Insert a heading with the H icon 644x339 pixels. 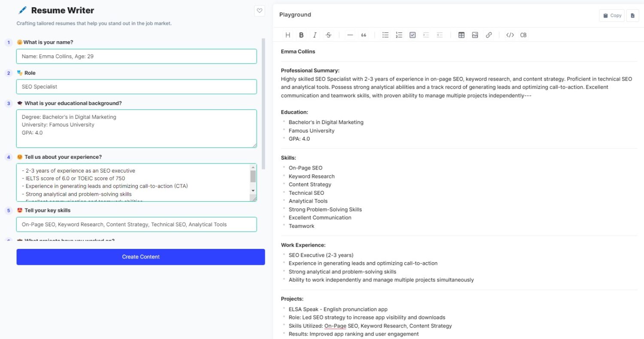tap(288, 35)
